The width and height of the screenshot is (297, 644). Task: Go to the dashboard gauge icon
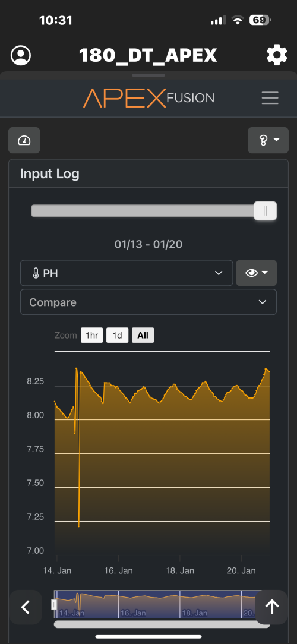[x=24, y=140]
